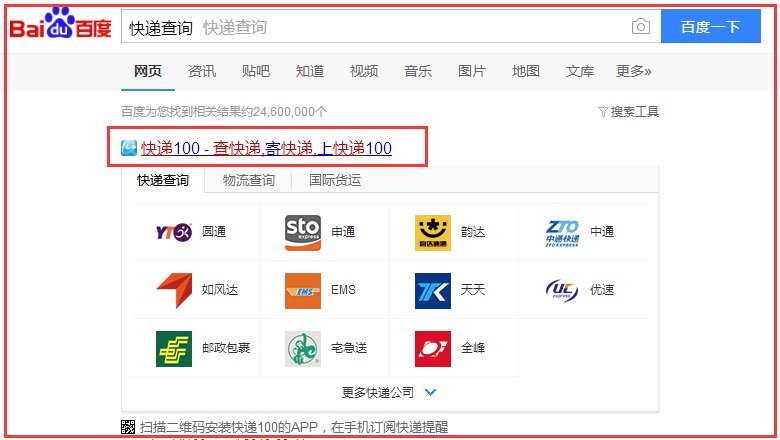Click the 更多快递公司 text link
The image size is (780, 440).
378,392
